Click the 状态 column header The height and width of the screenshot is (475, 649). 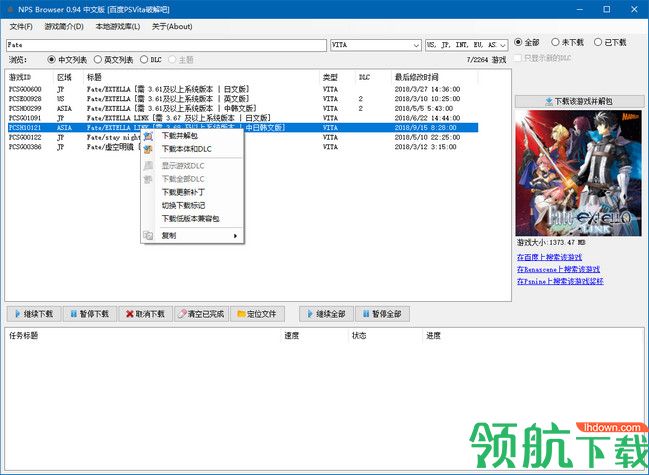tap(385, 336)
